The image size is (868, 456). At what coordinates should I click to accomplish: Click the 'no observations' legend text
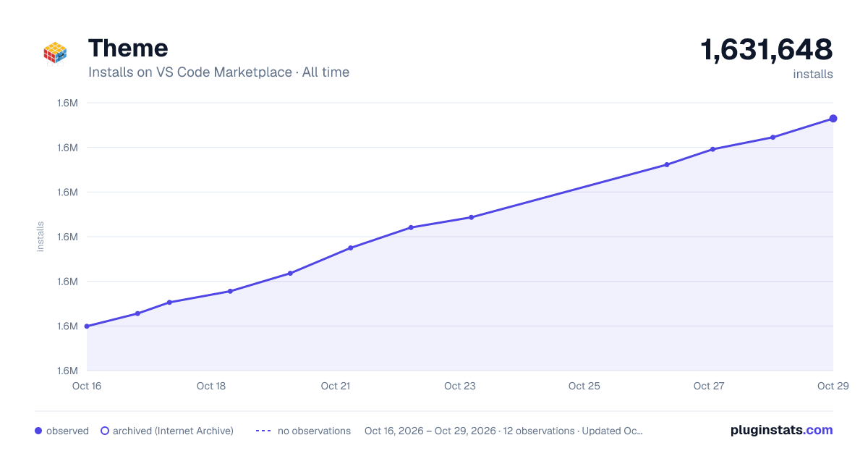(314, 431)
